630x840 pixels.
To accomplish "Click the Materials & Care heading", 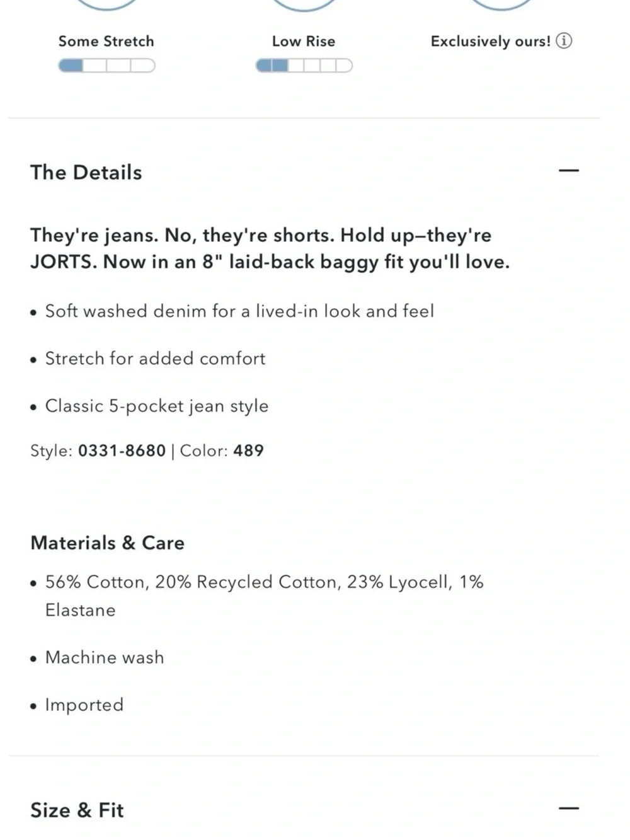I will tap(107, 543).
